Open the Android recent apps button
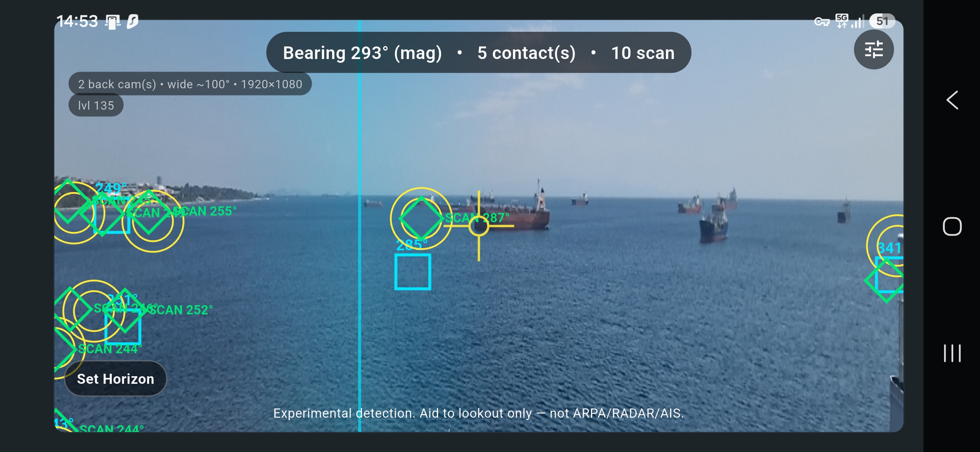 click(952, 353)
